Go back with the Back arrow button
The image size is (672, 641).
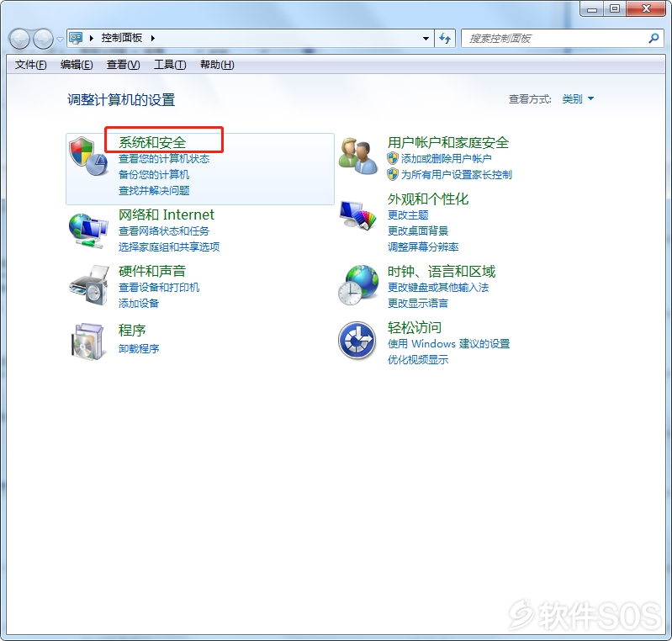point(19,39)
